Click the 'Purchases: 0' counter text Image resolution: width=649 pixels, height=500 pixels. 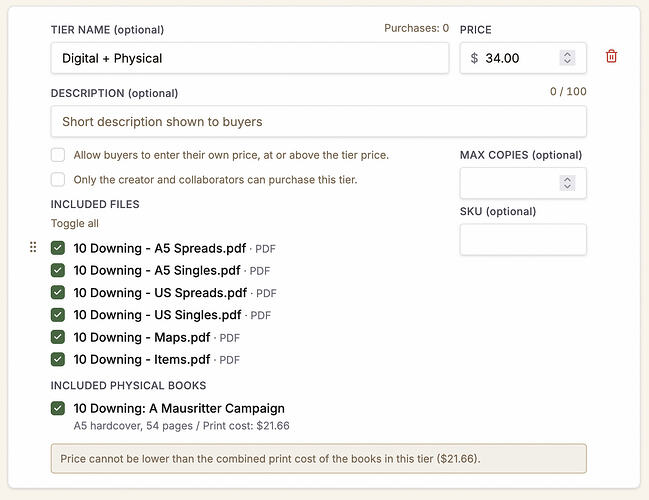pyautogui.click(x=416, y=28)
